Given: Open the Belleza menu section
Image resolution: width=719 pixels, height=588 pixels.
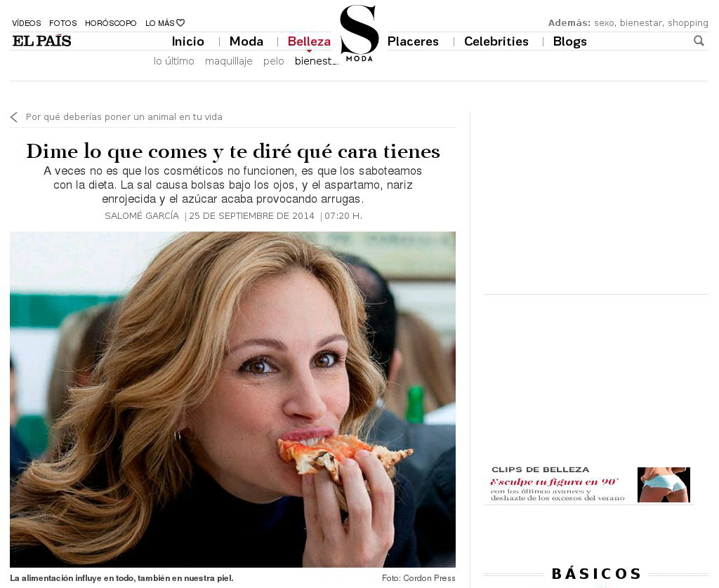Looking at the screenshot, I should click(x=309, y=41).
